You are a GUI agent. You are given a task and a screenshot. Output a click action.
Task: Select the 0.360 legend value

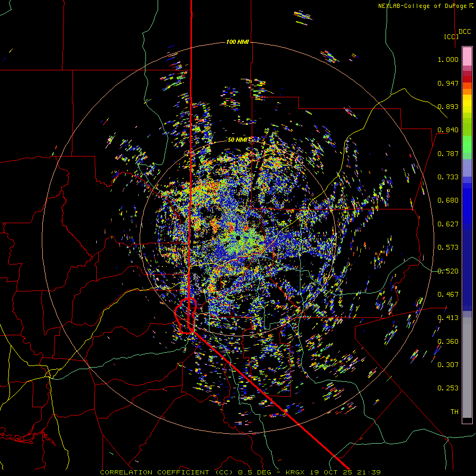pyautogui.click(x=448, y=342)
